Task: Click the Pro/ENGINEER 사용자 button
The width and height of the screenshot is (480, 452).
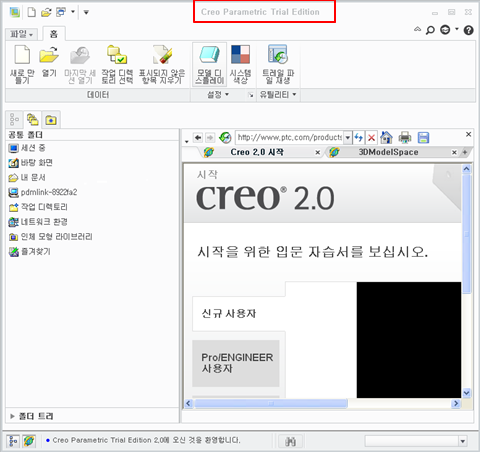Action: click(236, 363)
